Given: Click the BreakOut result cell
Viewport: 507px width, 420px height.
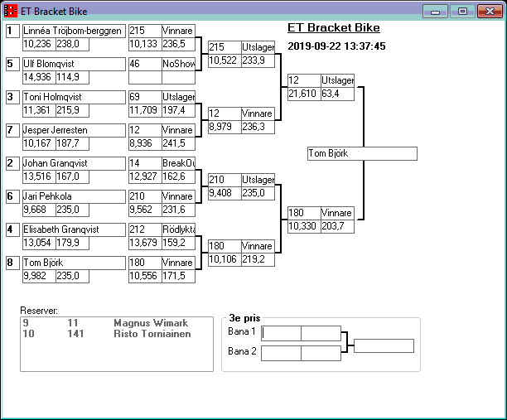Looking at the screenshot, I should (178, 163).
